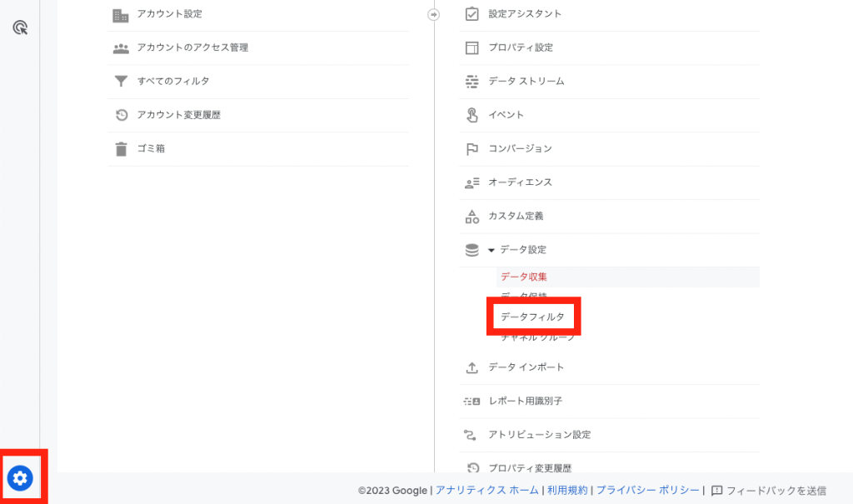Click the コンバージョン flag icon
The image size is (853, 504).
[471, 149]
